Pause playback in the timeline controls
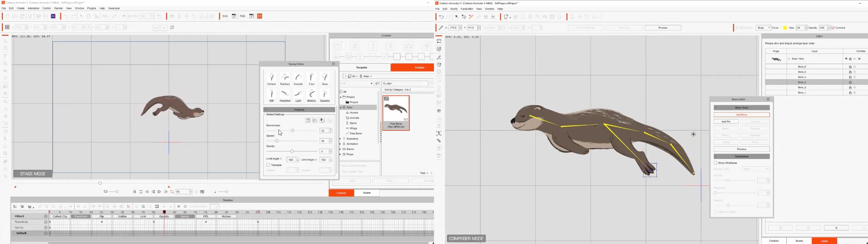The width and height of the screenshot is (868, 244). [134, 192]
